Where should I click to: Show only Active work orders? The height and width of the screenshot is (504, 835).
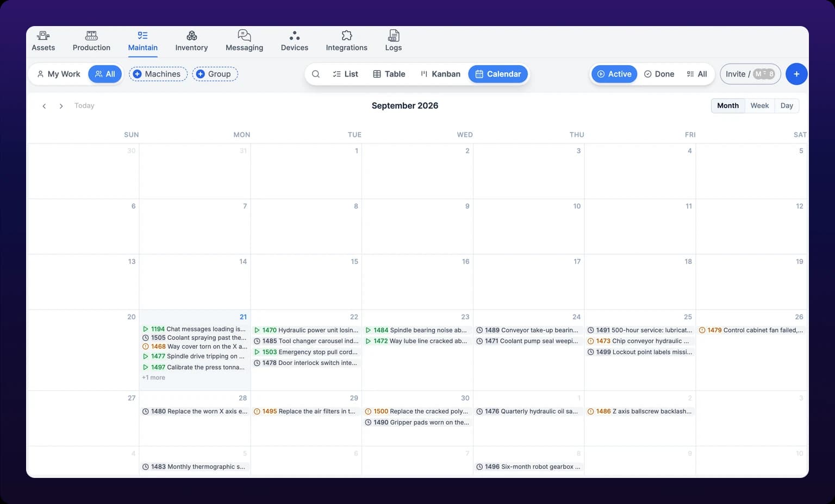tap(614, 74)
